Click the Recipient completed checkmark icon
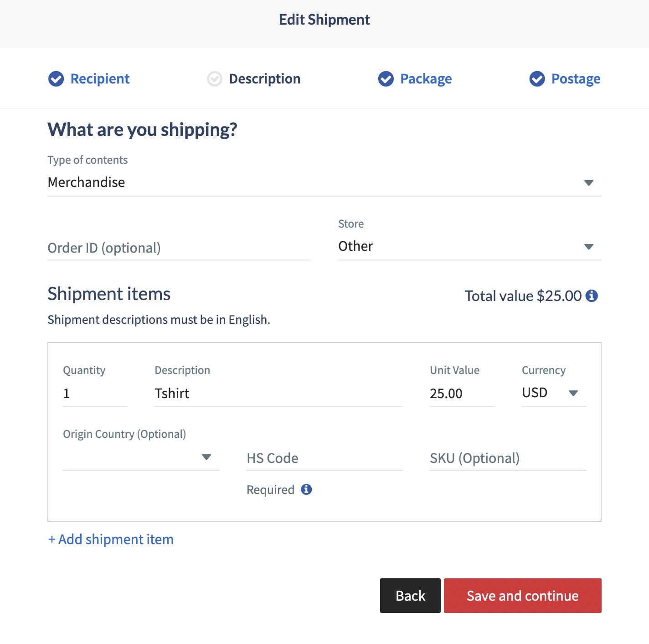Screen dimensions: 649x644 (56, 79)
